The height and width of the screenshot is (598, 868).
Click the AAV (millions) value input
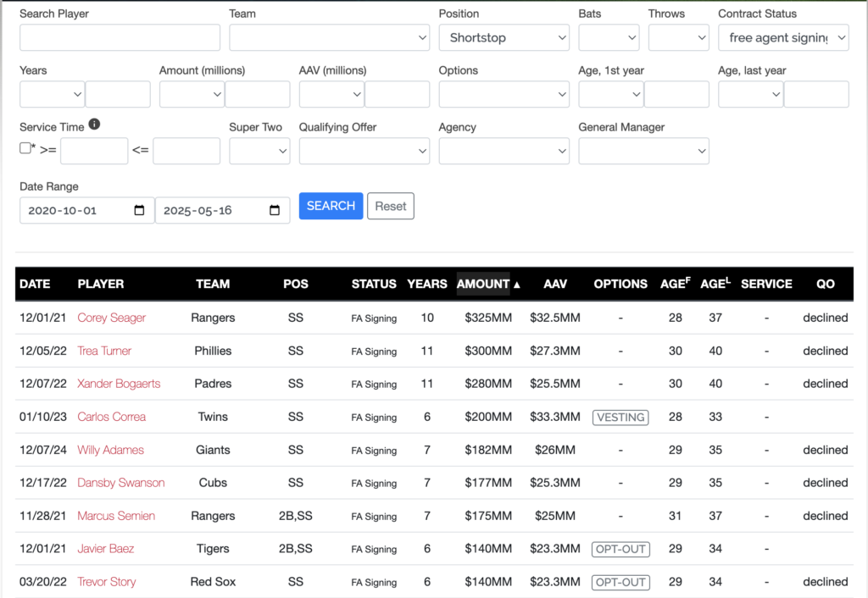[x=397, y=94]
